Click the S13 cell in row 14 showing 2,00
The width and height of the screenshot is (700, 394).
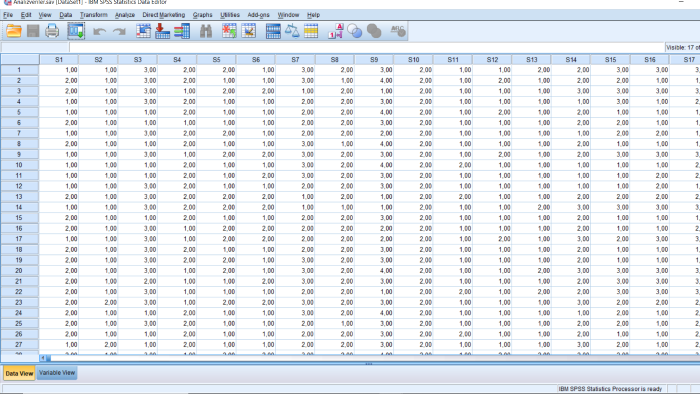pyautogui.click(x=532, y=207)
